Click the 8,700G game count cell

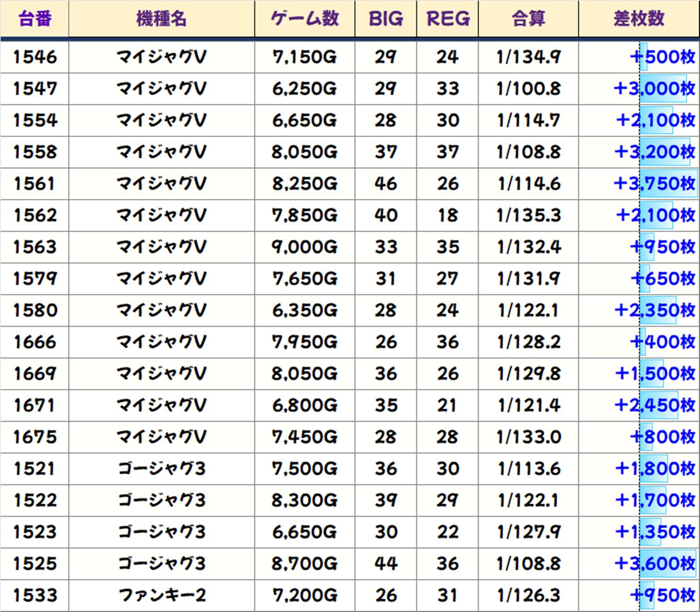pos(305,564)
